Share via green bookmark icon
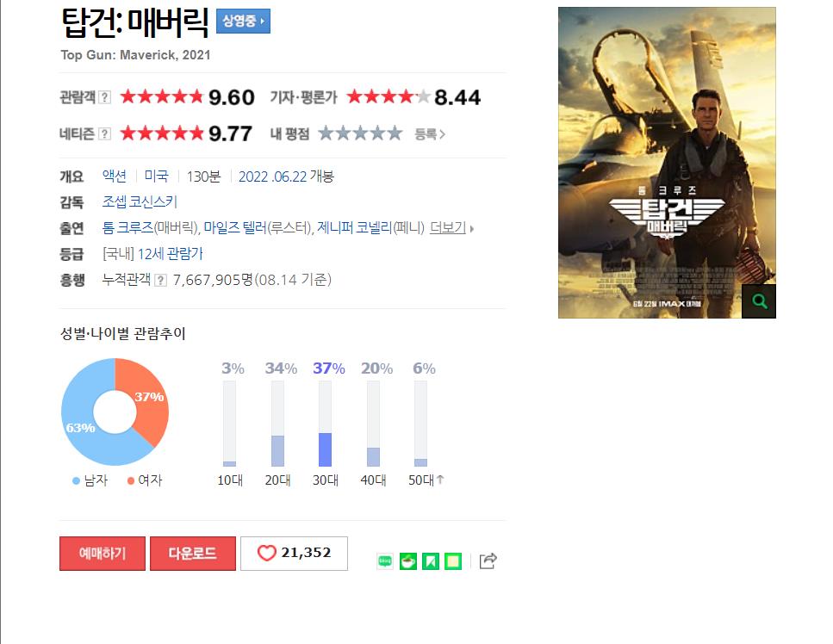Viewport: 833px width, 644px height. click(x=431, y=561)
